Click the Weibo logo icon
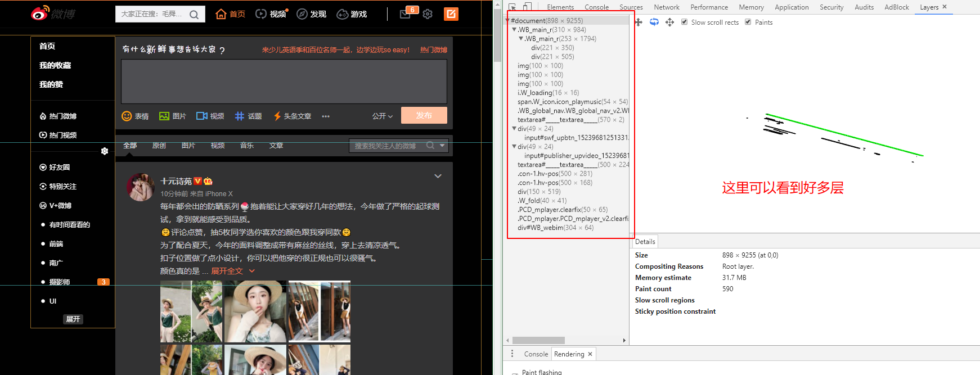The width and height of the screenshot is (980, 375). (39, 13)
